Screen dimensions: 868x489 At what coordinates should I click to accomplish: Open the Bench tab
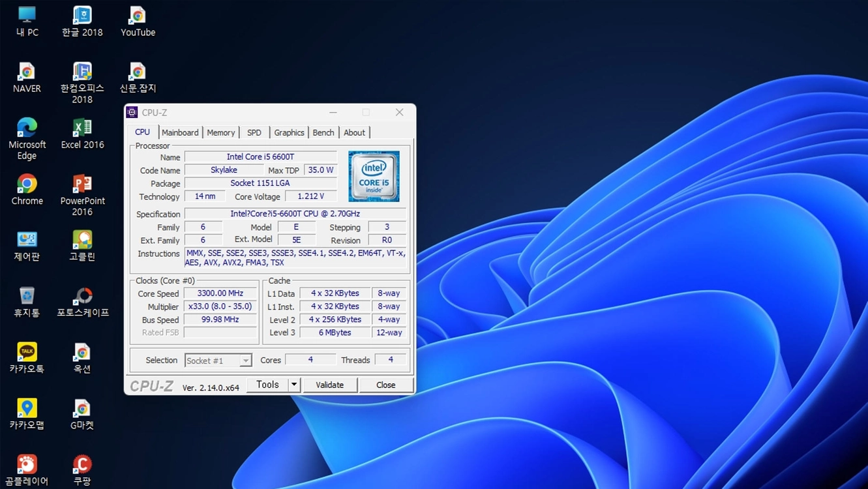[323, 132]
